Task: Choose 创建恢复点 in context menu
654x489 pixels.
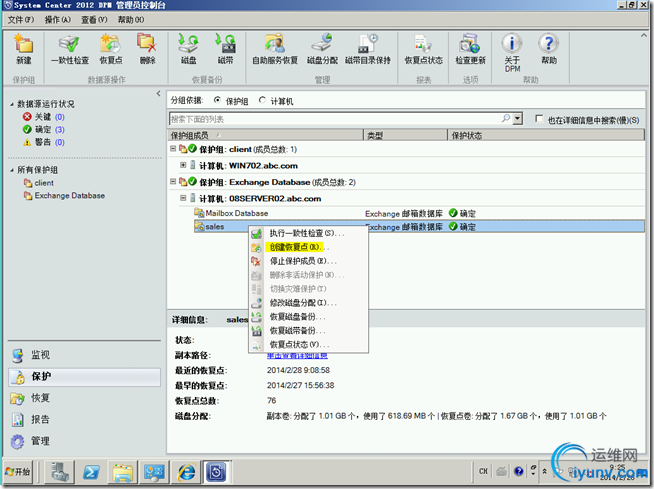Action: click(x=308, y=247)
